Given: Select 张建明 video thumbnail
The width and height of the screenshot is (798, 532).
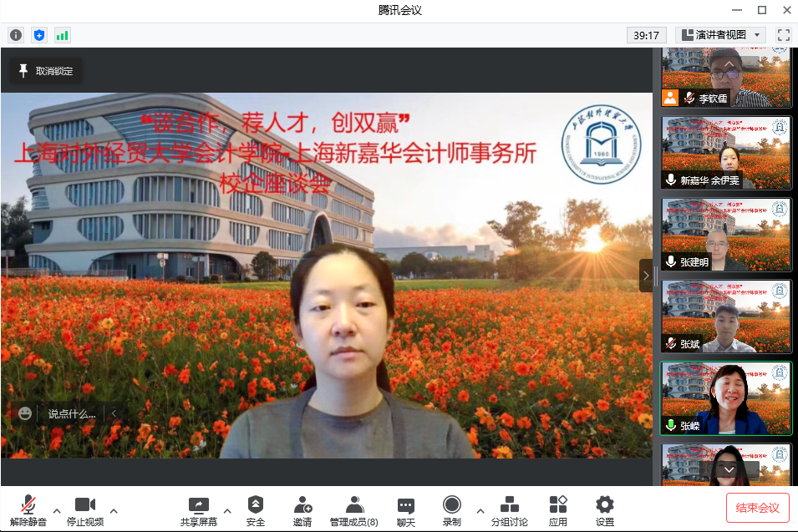Looking at the screenshot, I should pyautogui.click(x=726, y=235).
